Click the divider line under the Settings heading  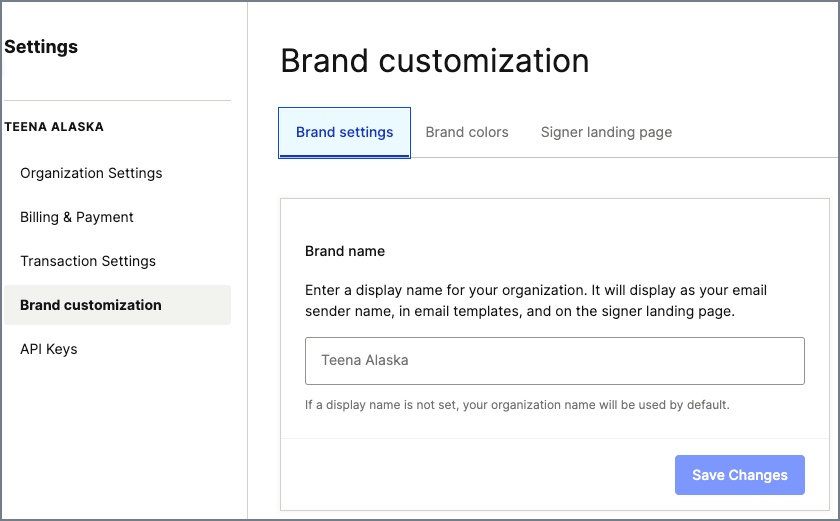[117, 100]
